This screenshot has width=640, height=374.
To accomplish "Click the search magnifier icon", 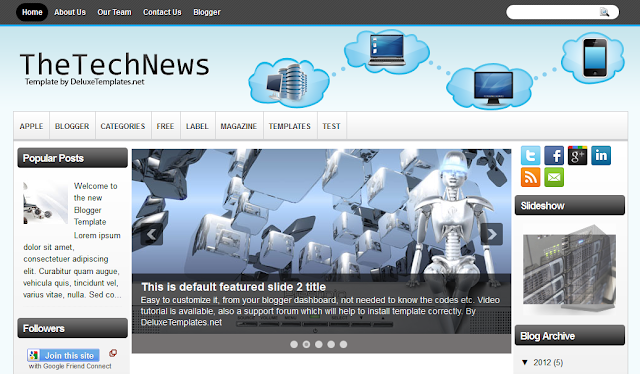I will click(604, 12).
